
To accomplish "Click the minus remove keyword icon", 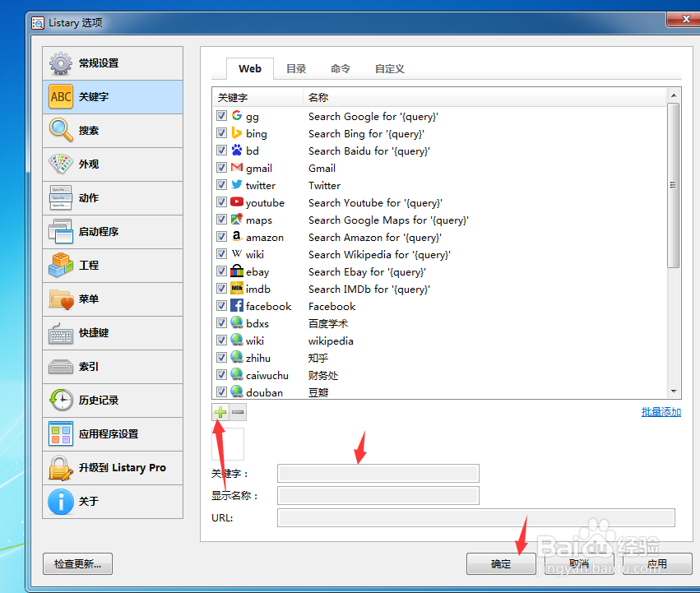I will click(x=238, y=412).
